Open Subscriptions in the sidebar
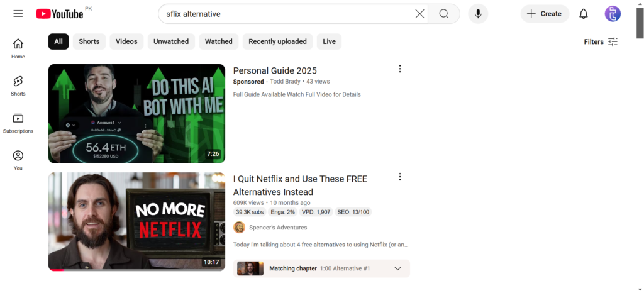Image resolution: width=644 pixels, height=293 pixels. tap(18, 123)
